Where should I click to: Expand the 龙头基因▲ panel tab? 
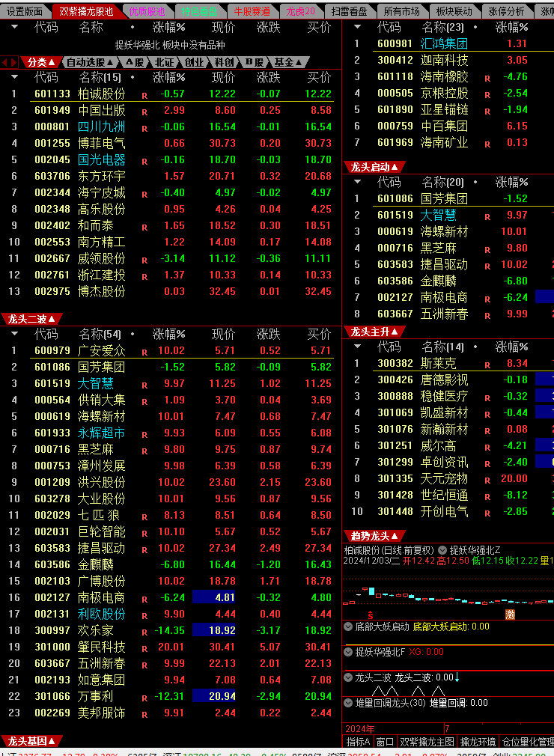(31, 741)
